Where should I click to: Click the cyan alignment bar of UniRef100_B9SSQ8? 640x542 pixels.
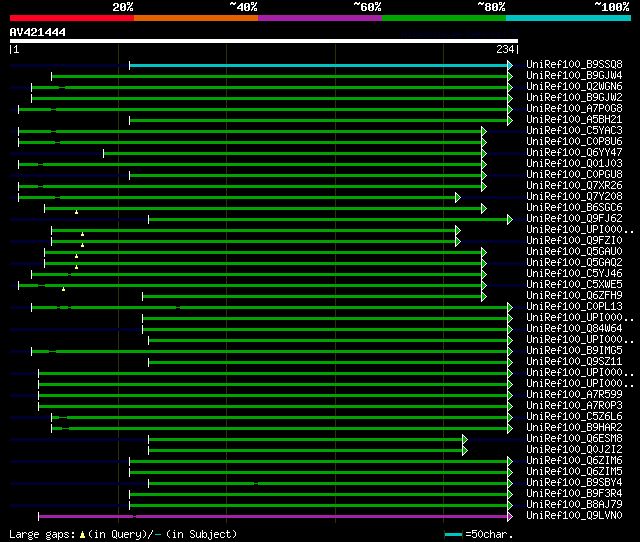318,65
